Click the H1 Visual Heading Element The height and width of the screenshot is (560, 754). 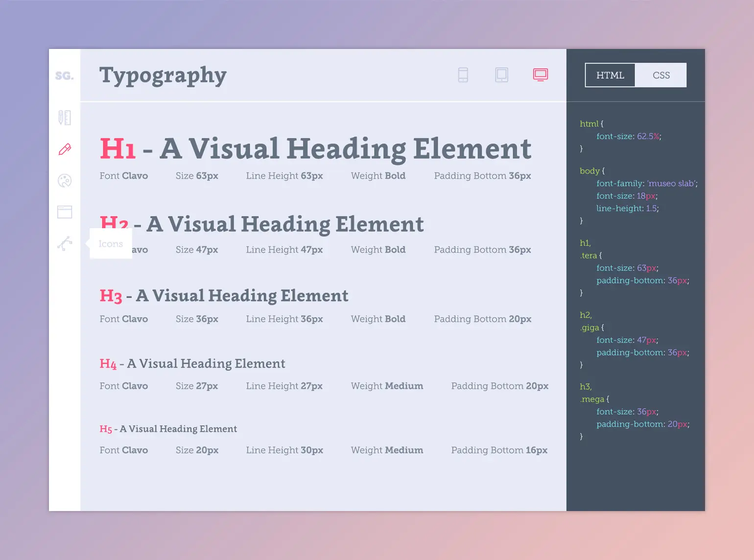[x=316, y=149]
